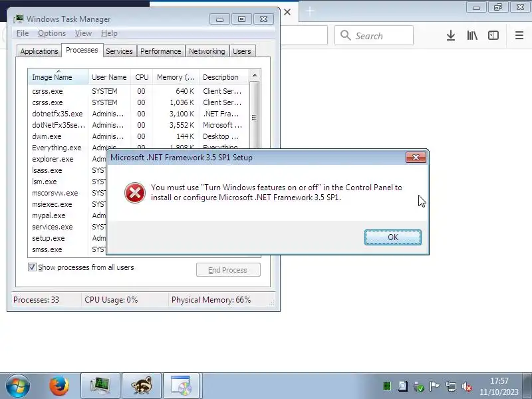The height and width of the screenshot is (399, 532).
Task: Open a new Firefox tab with plus
Action: point(310,11)
